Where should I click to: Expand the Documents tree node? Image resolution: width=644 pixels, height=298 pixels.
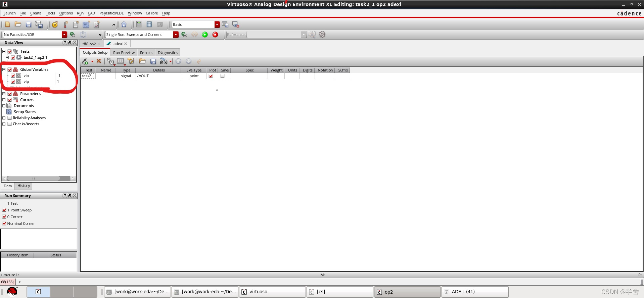(4, 106)
